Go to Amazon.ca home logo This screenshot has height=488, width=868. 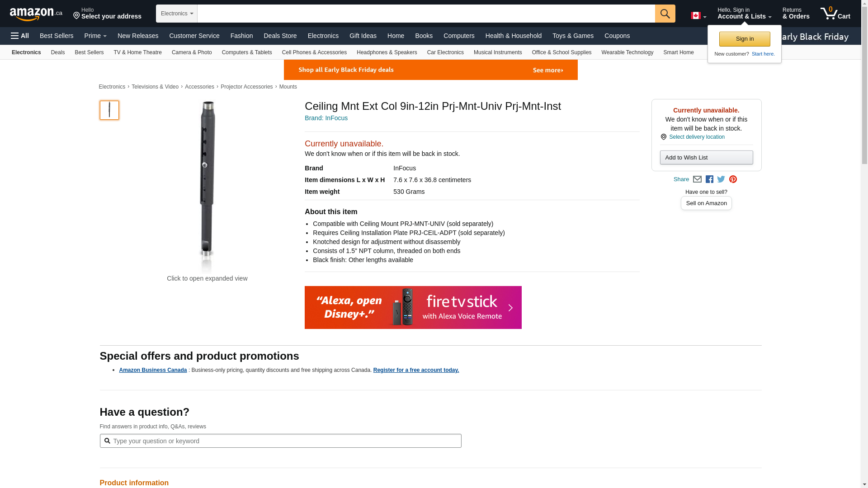click(x=36, y=14)
